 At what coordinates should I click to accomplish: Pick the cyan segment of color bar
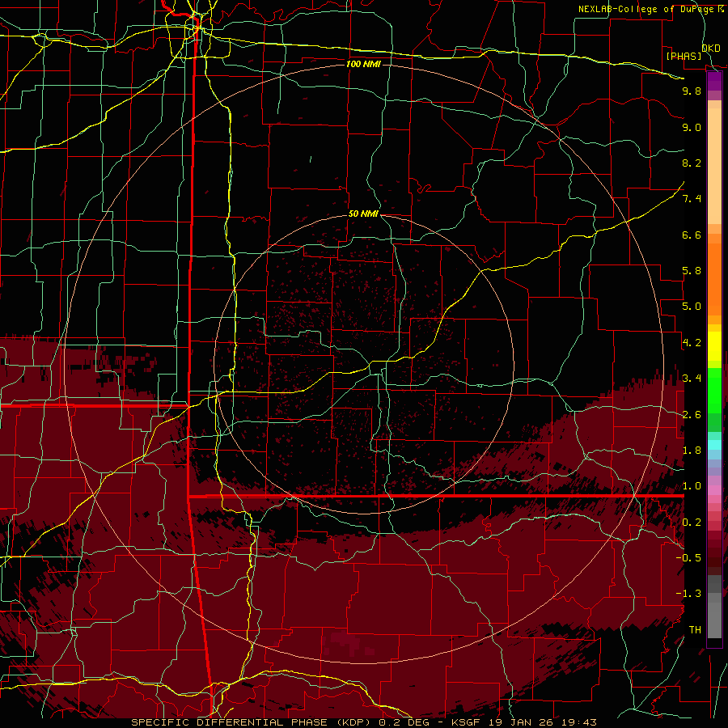pyautogui.click(x=714, y=445)
